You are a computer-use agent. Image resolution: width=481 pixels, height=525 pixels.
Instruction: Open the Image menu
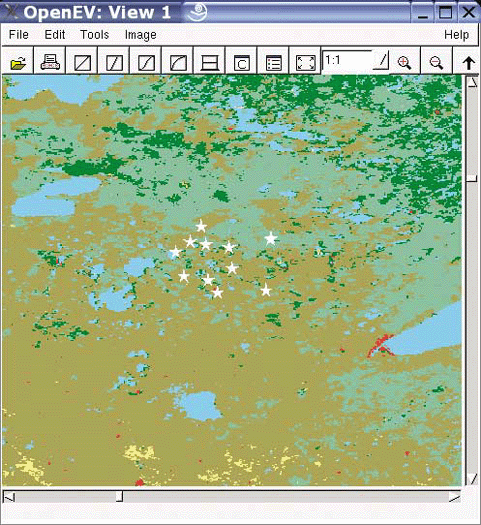click(141, 34)
